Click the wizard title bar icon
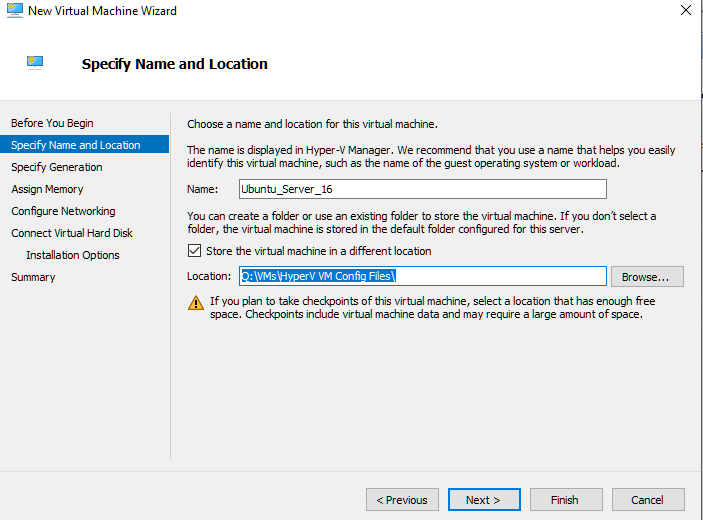Screen dimensions: 703x520 pos(14,10)
